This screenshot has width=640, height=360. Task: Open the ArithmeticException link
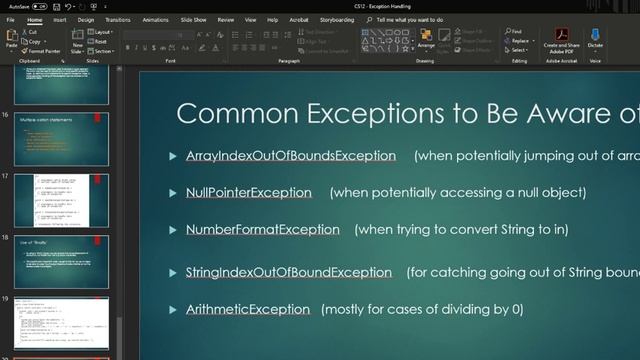tap(248, 309)
